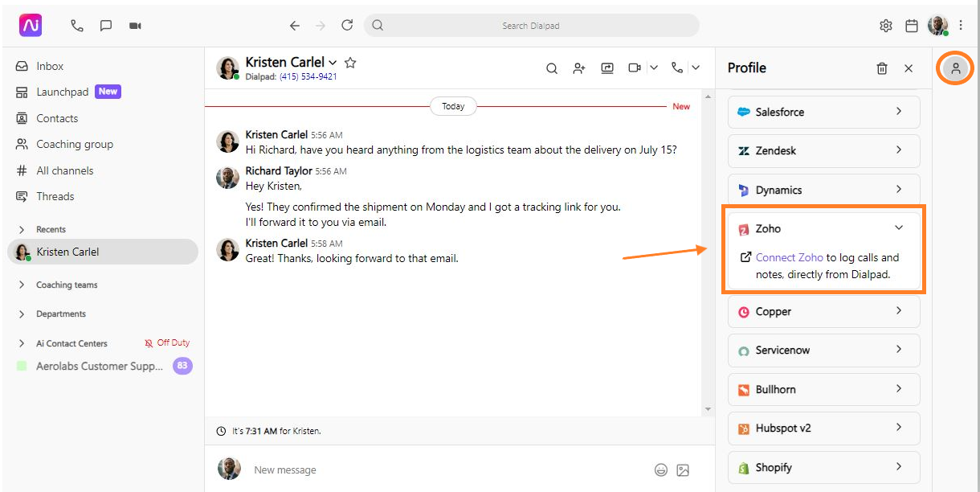Start video call with Kristen
Screen dimensions: 980x492
coord(635,68)
